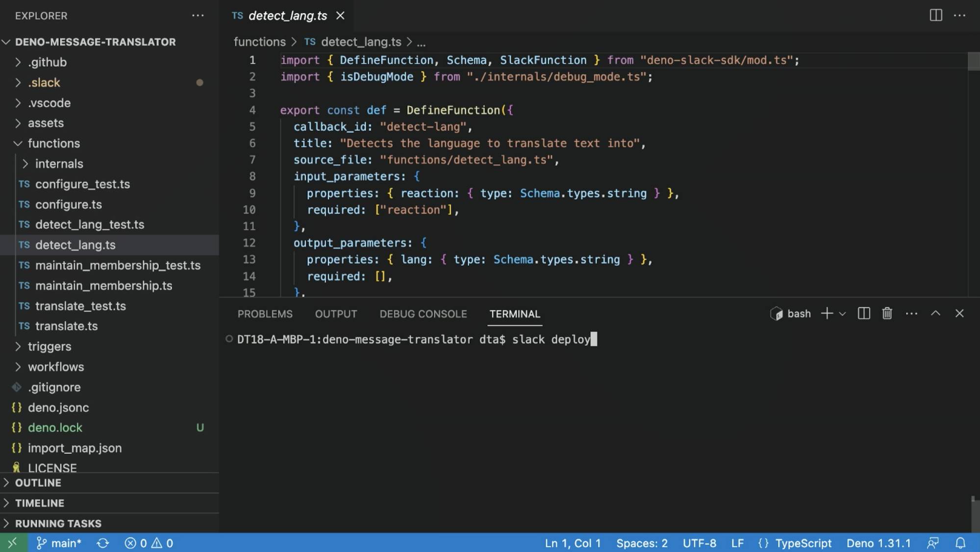980x552 pixels.
Task: Open the notifications bell icon
Action: [960, 543]
